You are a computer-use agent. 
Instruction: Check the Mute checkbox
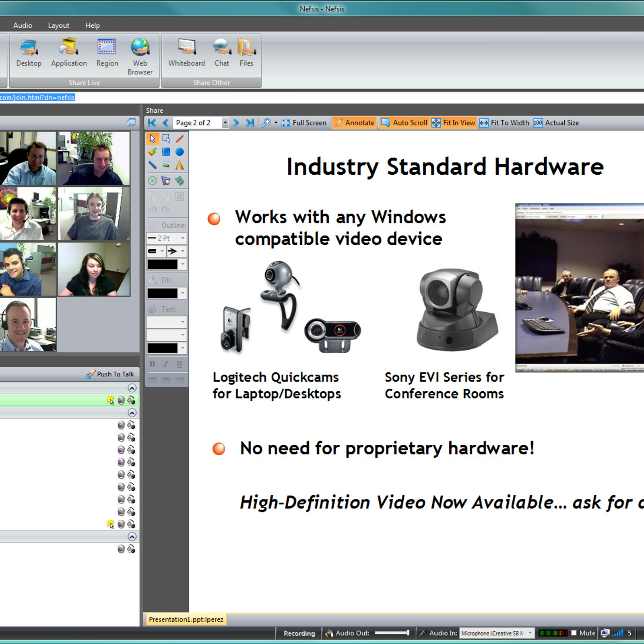574,633
